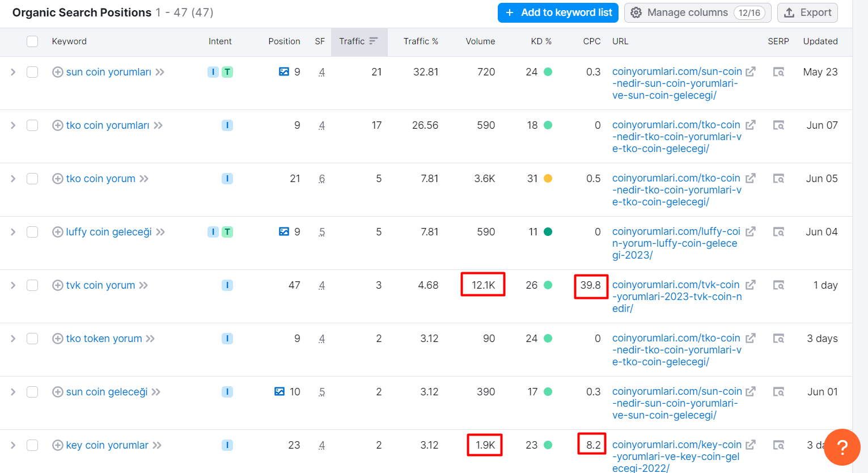Screen dimensions: 868x473
Task: Click image SERP feature icon in sun coin yorumları row
Action: pos(284,71)
